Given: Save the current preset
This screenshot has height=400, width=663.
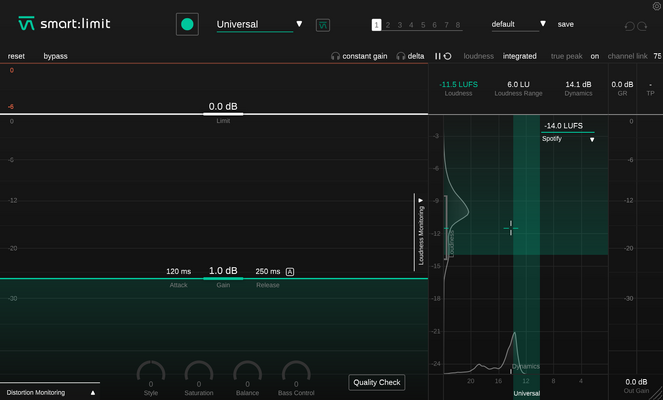Looking at the screenshot, I should 565,24.
